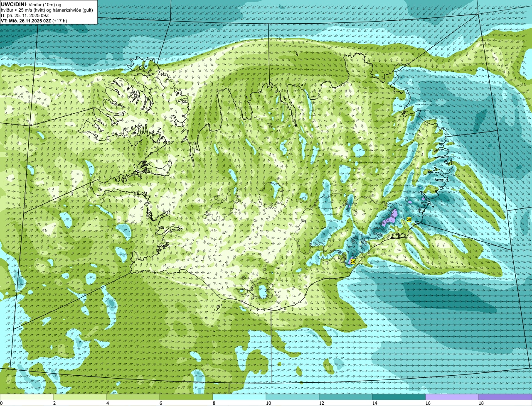Viewport: 532px width, 406px height.
Task: Click the yellow gust marker labeled 26
Action: [x=353, y=262]
